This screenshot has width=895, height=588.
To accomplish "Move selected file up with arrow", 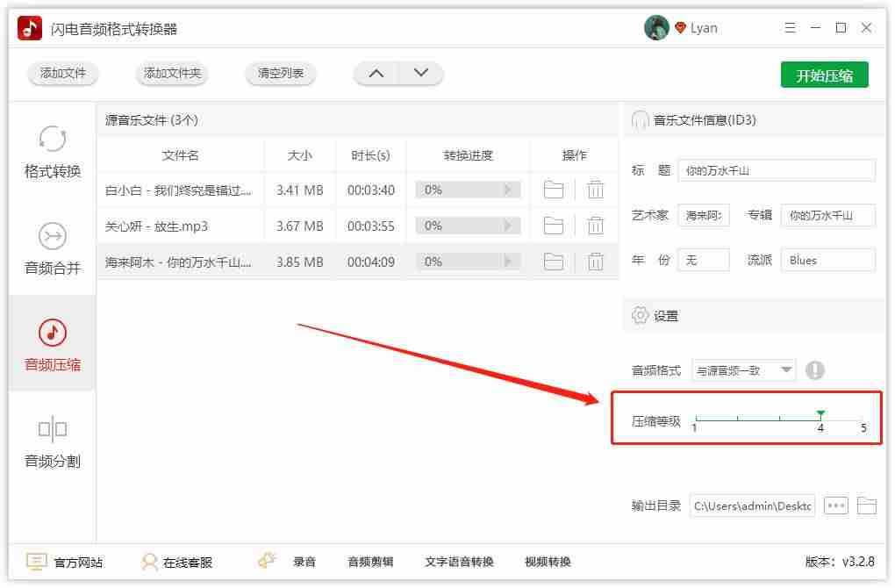I will click(x=376, y=74).
